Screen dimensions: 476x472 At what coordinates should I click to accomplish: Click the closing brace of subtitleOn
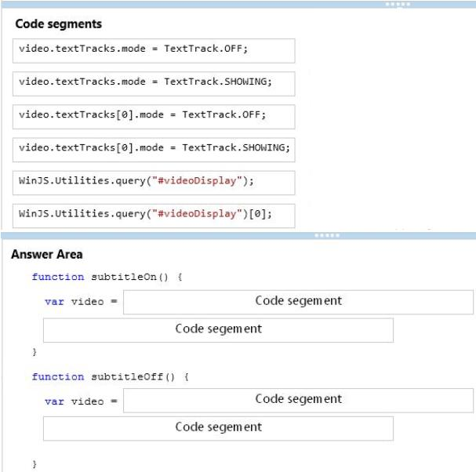click(35, 352)
